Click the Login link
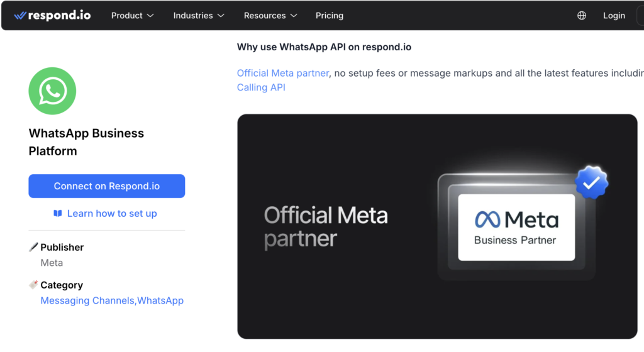The image size is (644, 352). 614,16
